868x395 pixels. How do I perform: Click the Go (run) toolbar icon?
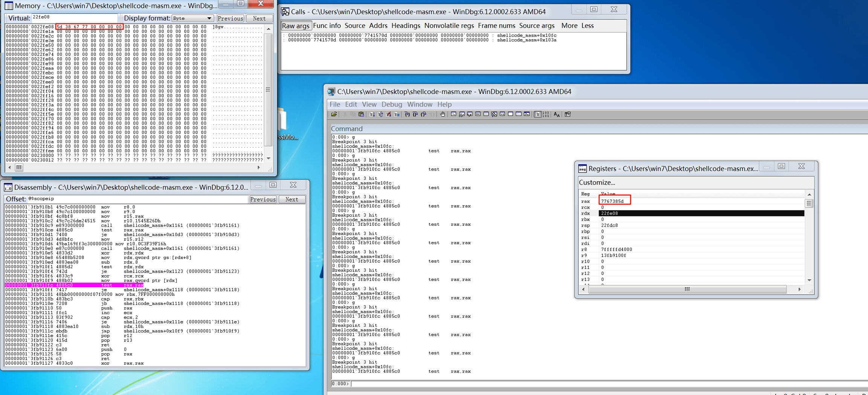[x=372, y=114]
